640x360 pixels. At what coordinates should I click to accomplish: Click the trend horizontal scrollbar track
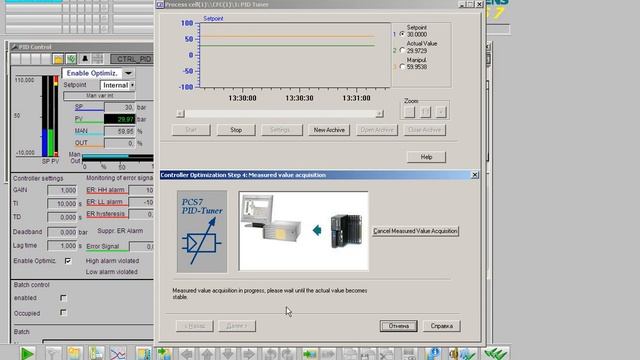click(280, 113)
